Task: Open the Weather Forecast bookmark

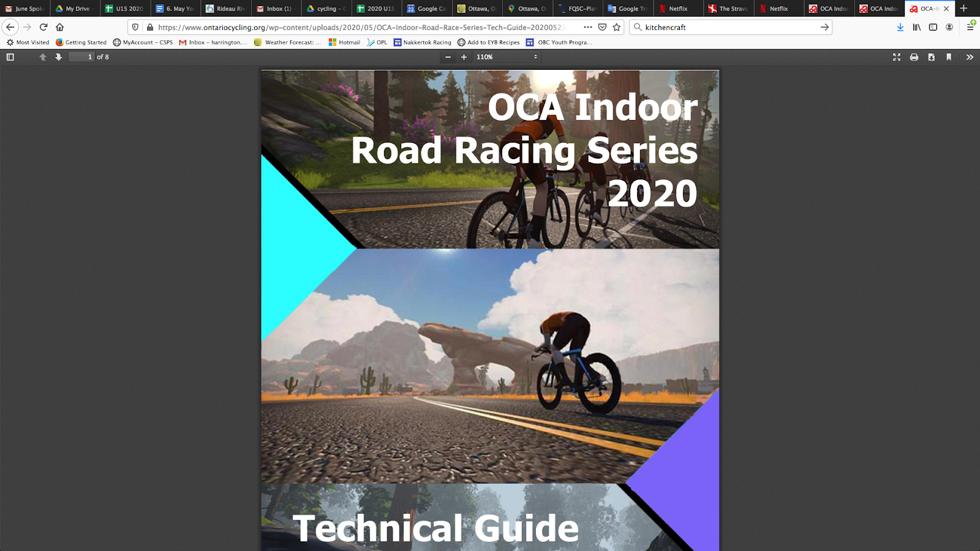Action: pyautogui.click(x=287, y=42)
